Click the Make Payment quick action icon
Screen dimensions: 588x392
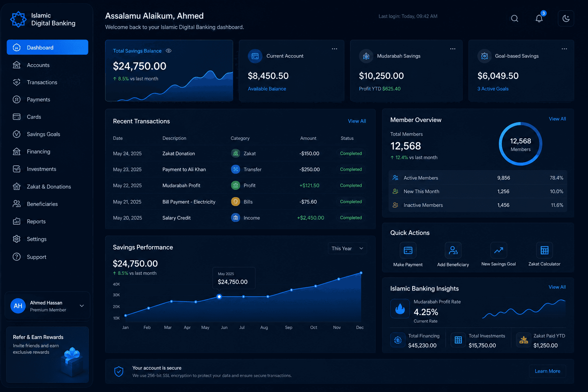(x=408, y=250)
